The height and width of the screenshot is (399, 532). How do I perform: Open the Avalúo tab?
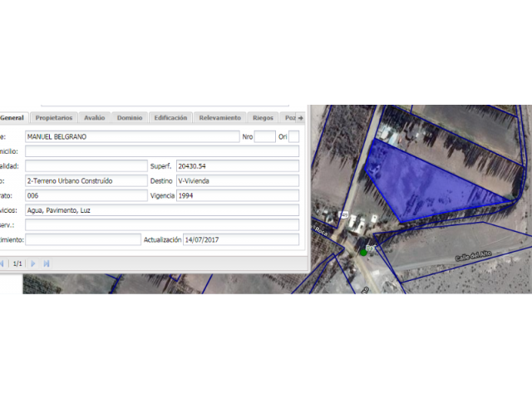(95, 118)
